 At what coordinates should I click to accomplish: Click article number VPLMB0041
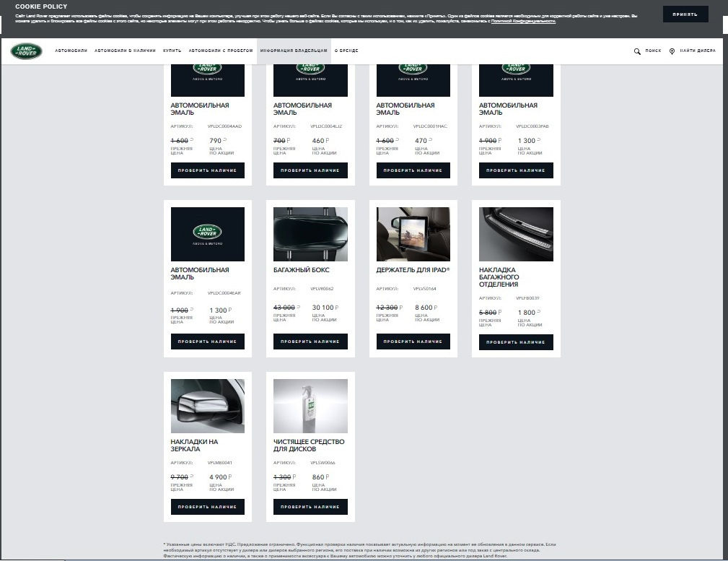[x=219, y=463]
